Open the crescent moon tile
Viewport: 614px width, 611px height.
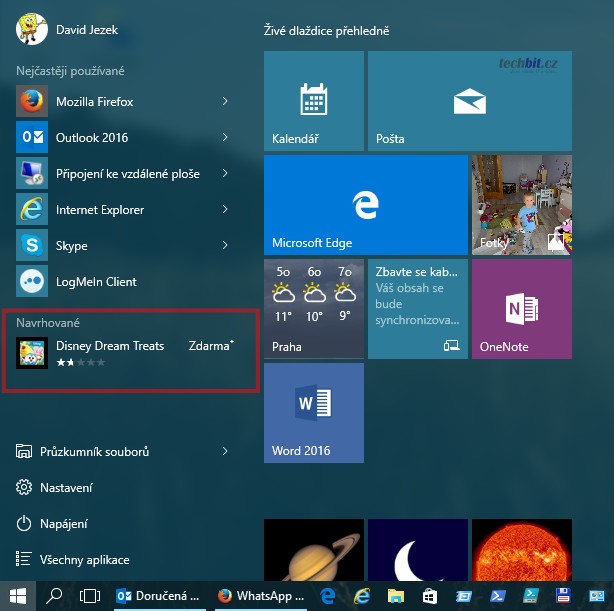coord(418,550)
